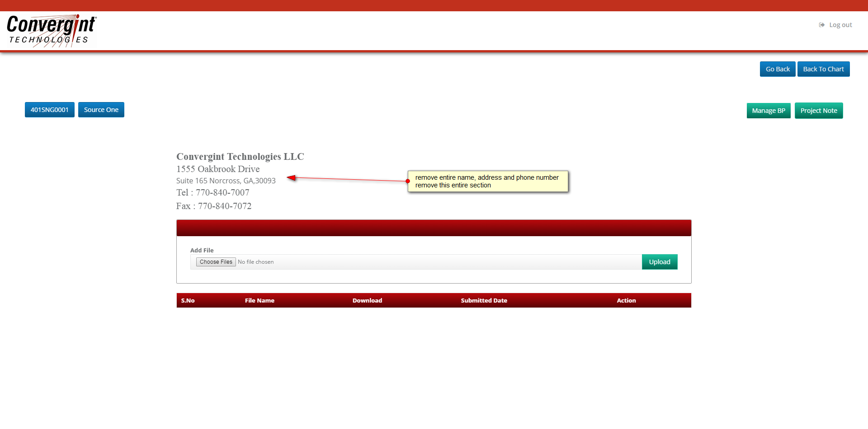868x429 pixels.
Task: Click the S.No column header
Action: pos(188,300)
